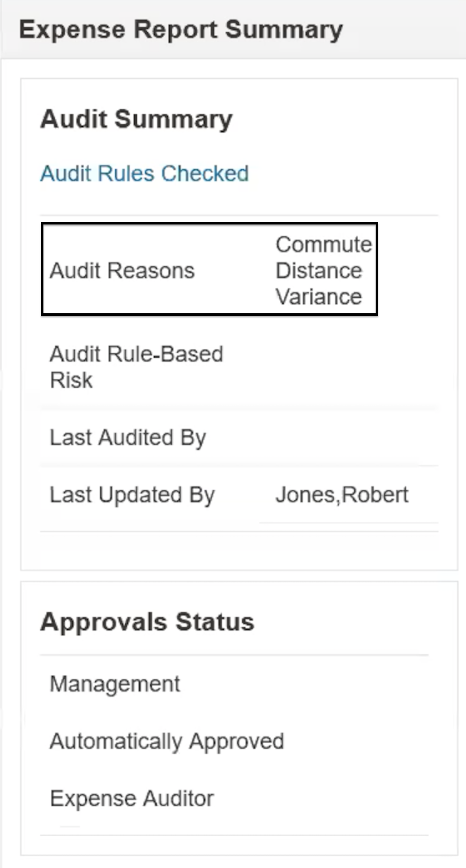Image resolution: width=466 pixels, height=868 pixels.
Task: Click the Audit Rule-Based Risk label
Action: 136,367
